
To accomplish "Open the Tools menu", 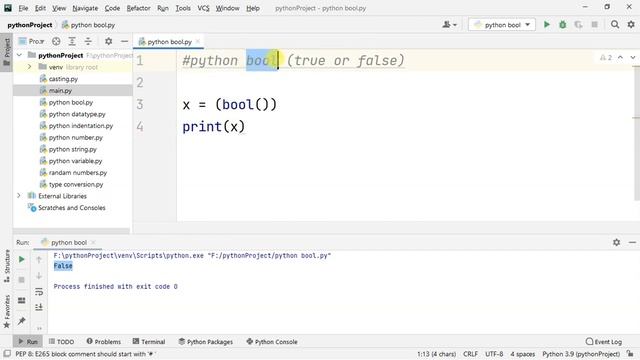I will [x=183, y=8].
